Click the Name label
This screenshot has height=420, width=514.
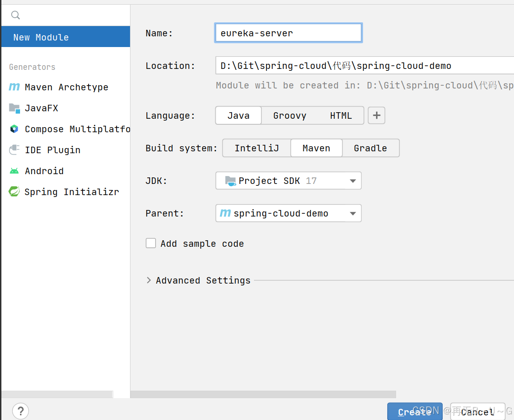click(159, 33)
